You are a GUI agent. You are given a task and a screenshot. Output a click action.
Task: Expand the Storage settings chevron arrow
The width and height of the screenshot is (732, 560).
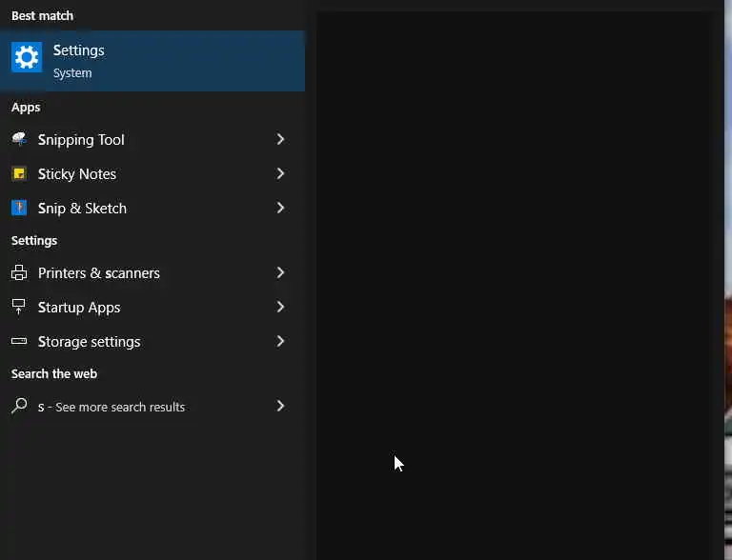tap(280, 342)
